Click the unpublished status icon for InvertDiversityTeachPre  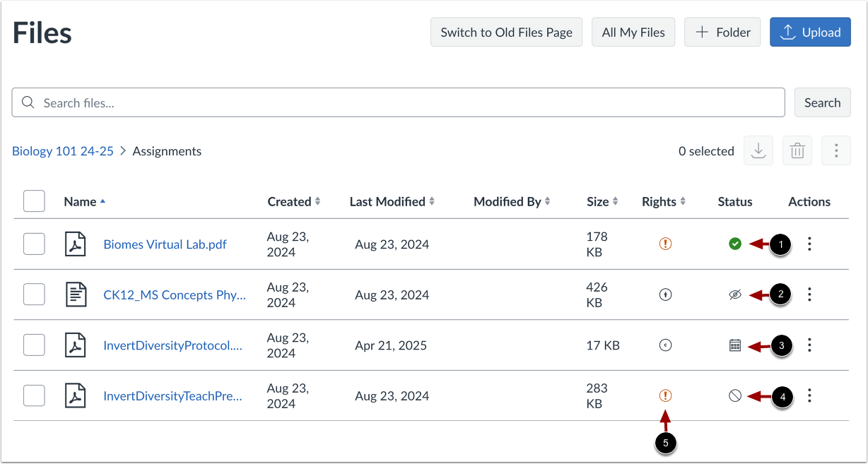point(734,395)
